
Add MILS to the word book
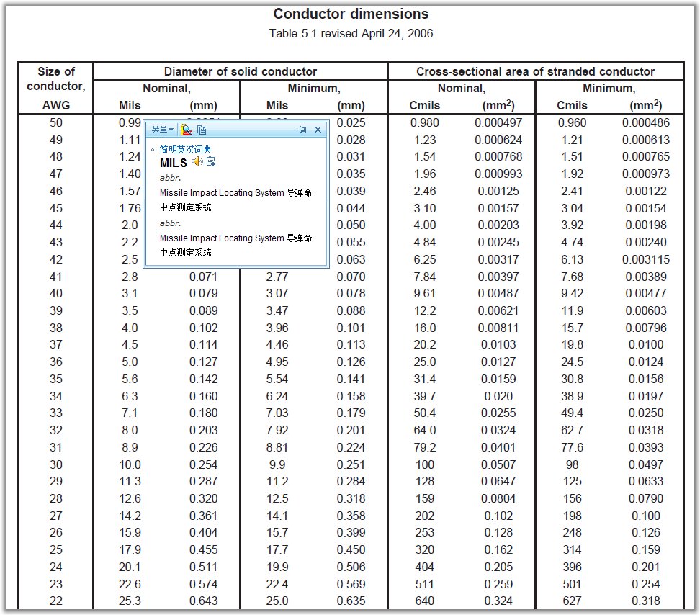(x=211, y=162)
